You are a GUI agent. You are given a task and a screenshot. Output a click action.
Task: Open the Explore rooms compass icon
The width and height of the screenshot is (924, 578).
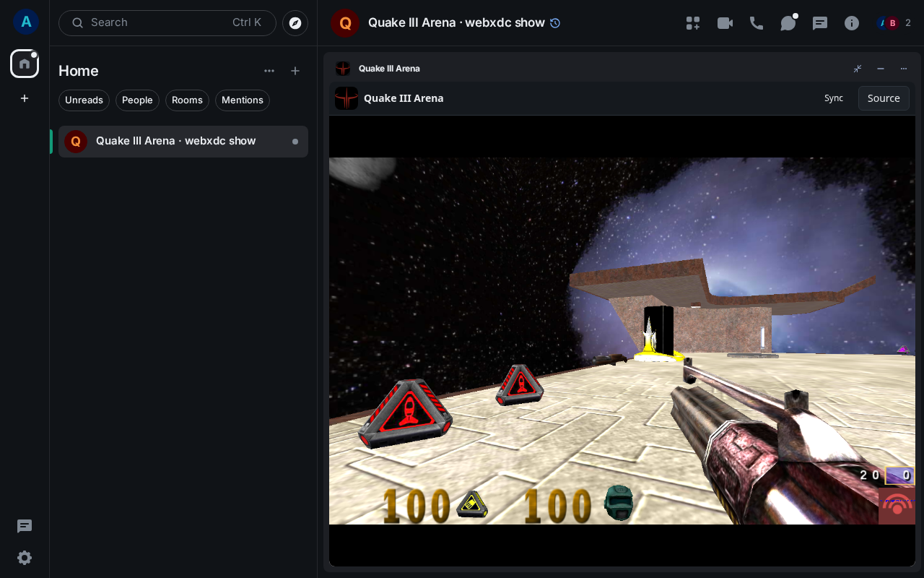coord(295,23)
